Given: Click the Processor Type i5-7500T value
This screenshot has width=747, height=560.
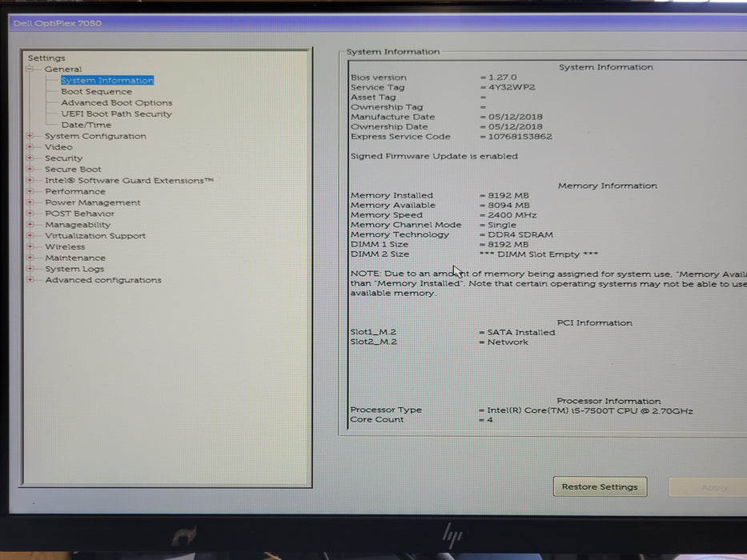Looking at the screenshot, I should (x=590, y=411).
